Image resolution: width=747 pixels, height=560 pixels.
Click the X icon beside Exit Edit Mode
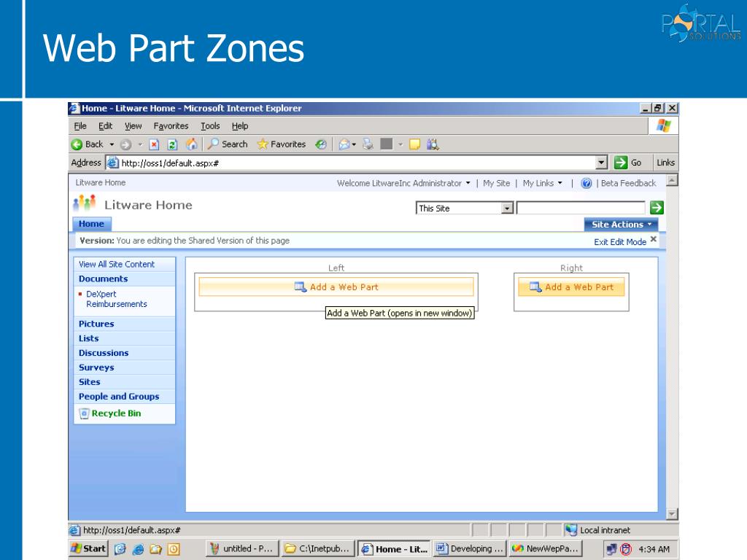click(x=654, y=239)
